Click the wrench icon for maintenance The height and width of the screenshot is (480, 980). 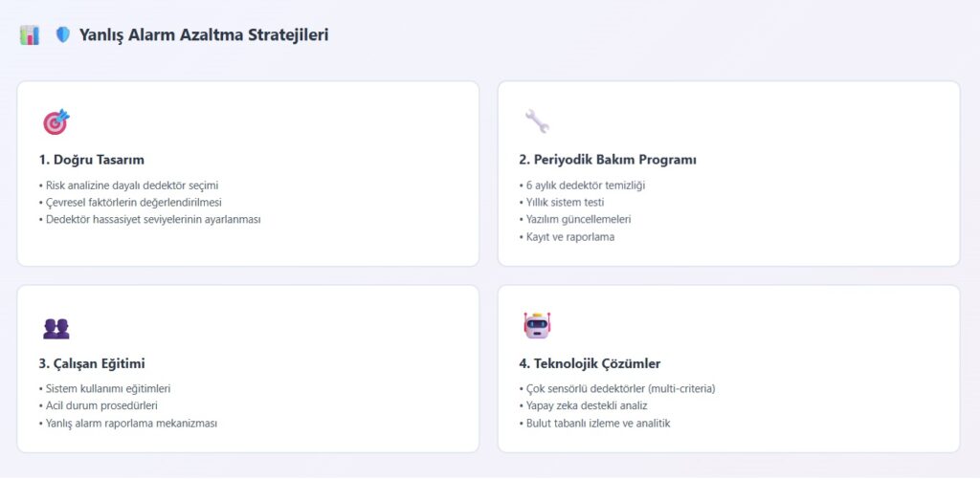pos(537,121)
